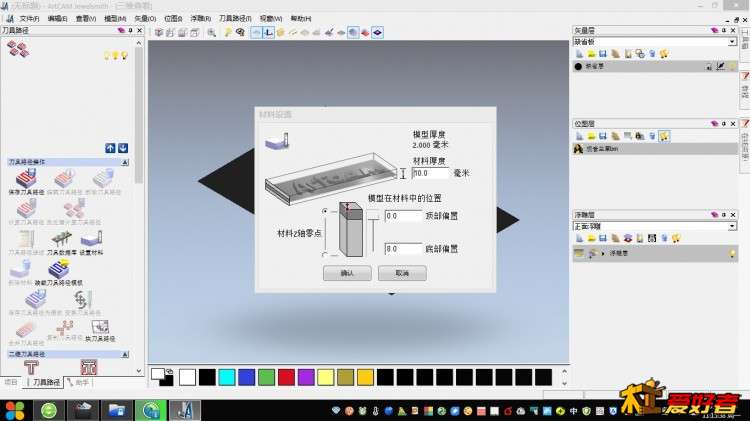Click the color palette icon in top toolbar
Screen dimensions: 750x421
240,33
